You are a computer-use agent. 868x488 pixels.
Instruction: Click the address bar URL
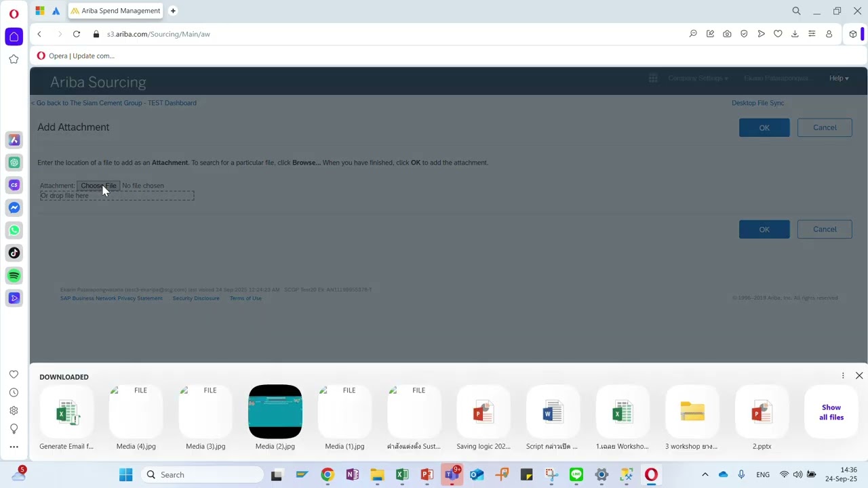point(159,34)
